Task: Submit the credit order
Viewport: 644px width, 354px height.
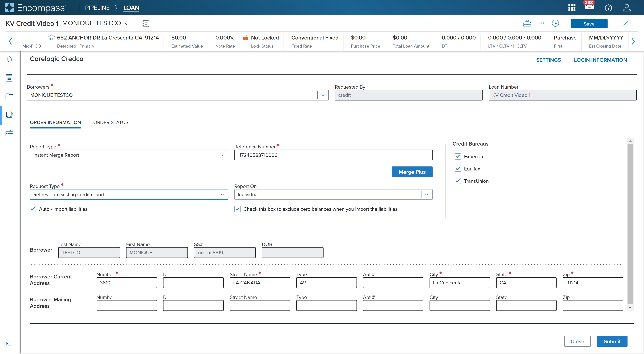Action: 612,342
